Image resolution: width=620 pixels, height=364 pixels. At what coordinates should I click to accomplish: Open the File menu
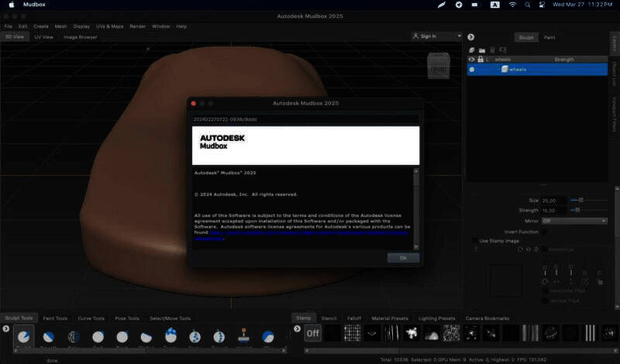pyautogui.click(x=9, y=26)
